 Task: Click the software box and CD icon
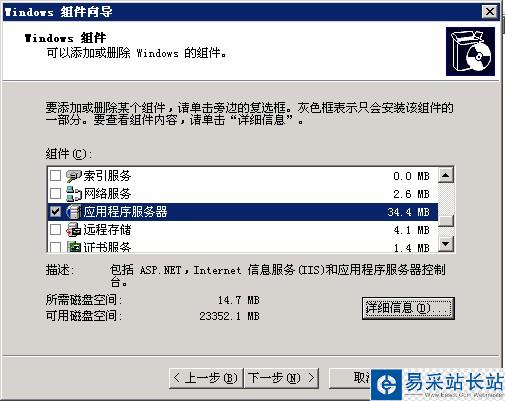470,51
